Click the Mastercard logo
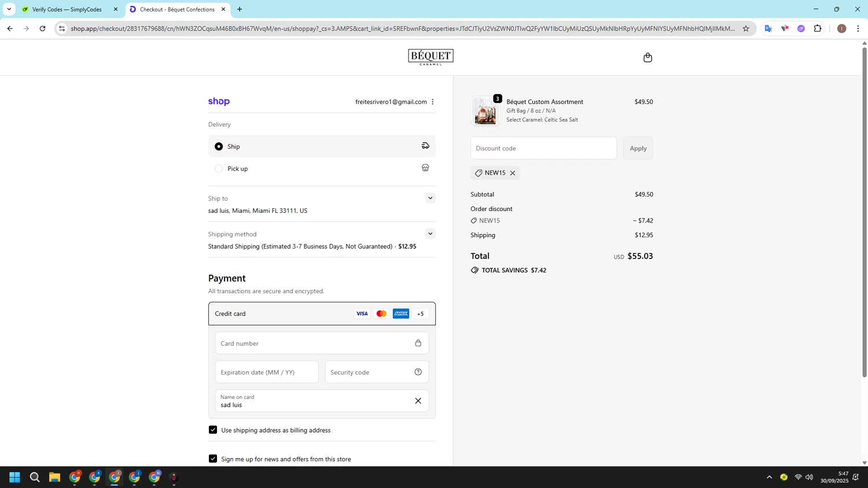868x488 pixels. [x=381, y=313]
